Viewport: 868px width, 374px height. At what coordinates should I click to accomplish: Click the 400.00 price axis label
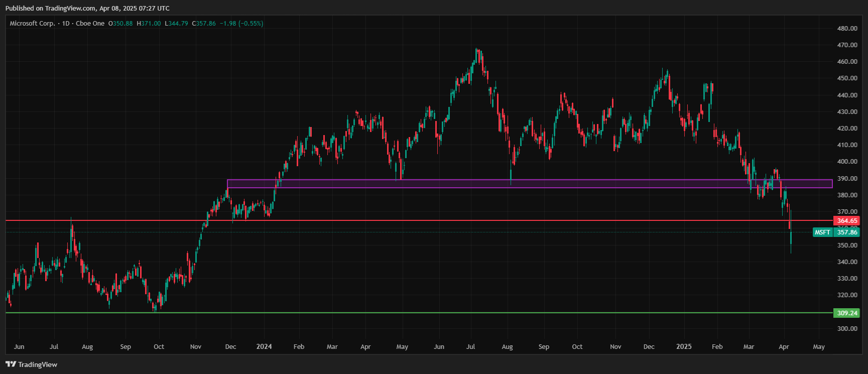click(847, 162)
